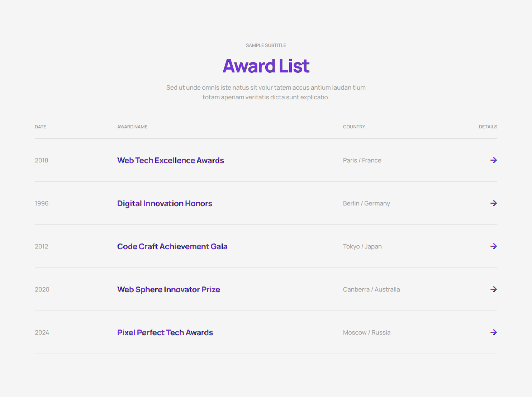Click the Country column header
532x397 pixels.
[354, 127]
